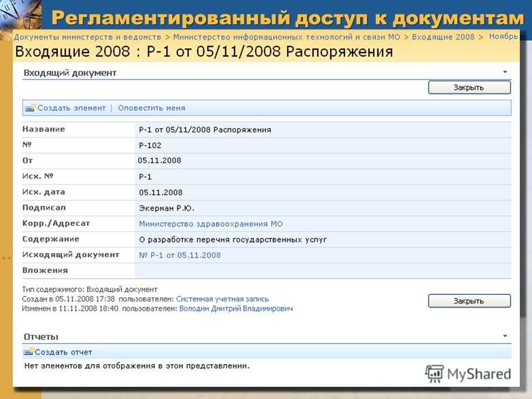
Task: Click the Исходящий документ field label
Action: click(x=71, y=255)
